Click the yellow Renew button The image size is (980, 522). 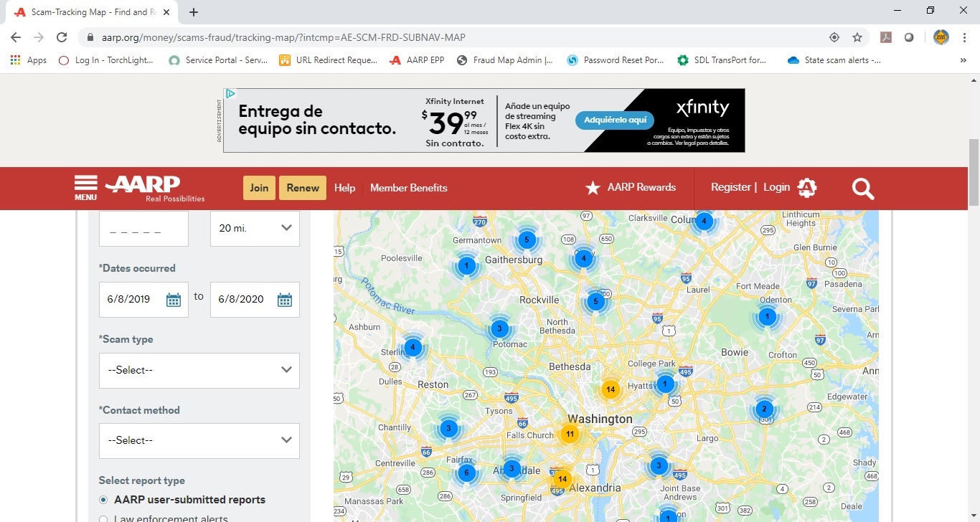click(x=303, y=188)
